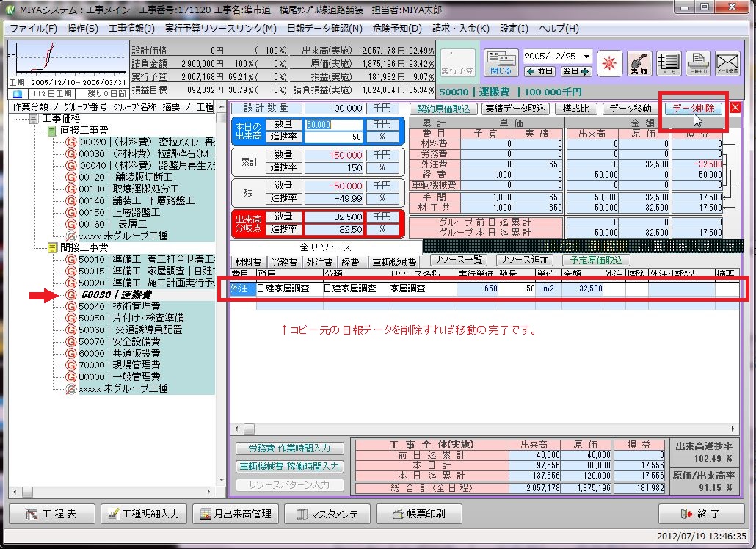The image size is (756, 549).
Task: Click the 実施 shovel icon button
Action: [x=639, y=63]
